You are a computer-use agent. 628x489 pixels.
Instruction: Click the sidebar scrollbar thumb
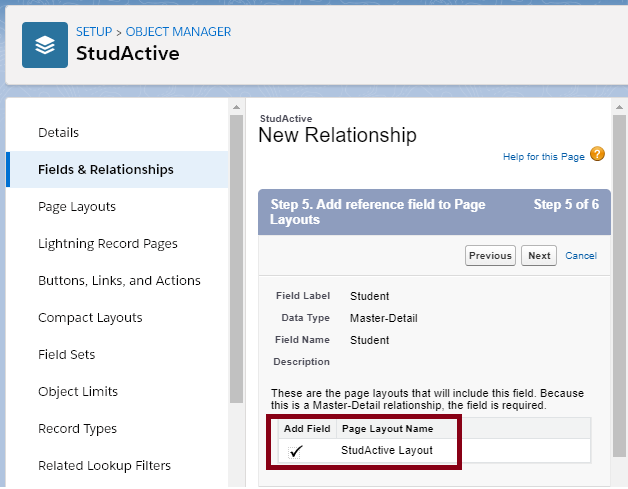pyautogui.click(x=236, y=259)
